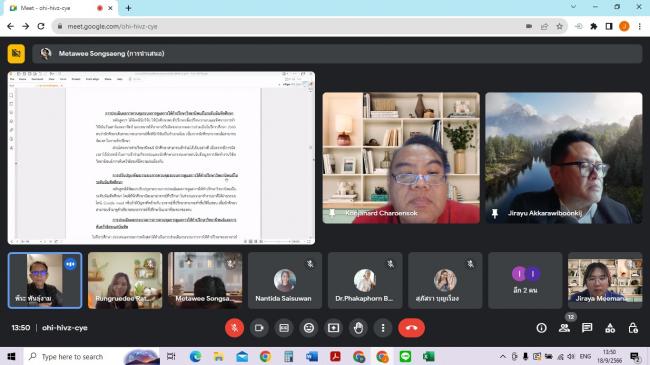Expand the 2 more participants tile
Image resolution: width=650 pixels, height=365 pixels.
coord(525,280)
